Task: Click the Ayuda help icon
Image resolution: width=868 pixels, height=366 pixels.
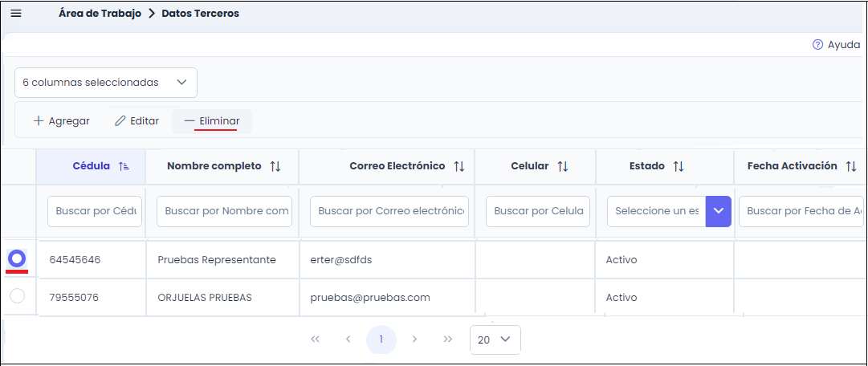Action: tap(817, 45)
